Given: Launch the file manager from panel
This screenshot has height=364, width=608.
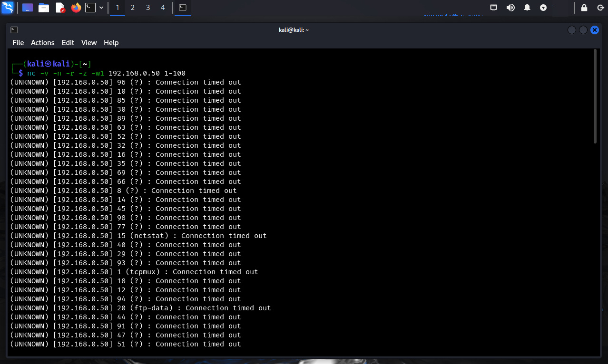Looking at the screenshot, I should 44,8.
